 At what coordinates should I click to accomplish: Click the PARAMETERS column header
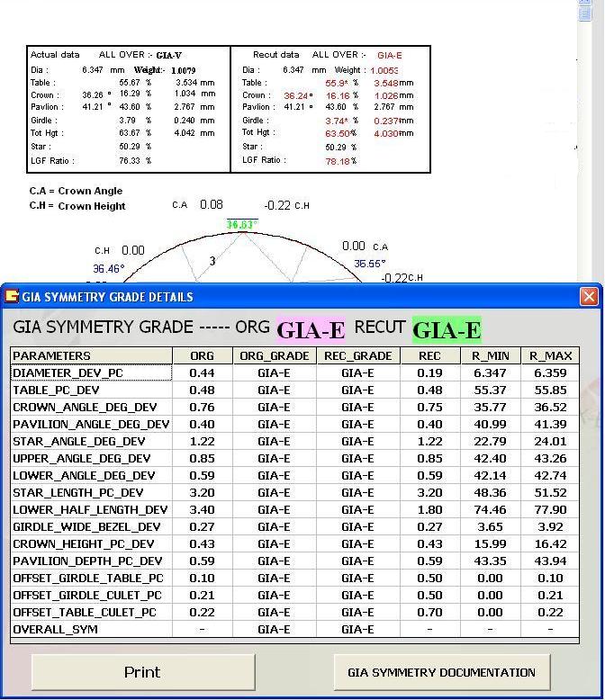pyautogui.click(x=91, y=355)
